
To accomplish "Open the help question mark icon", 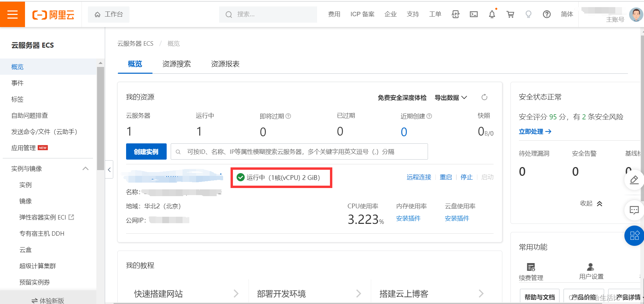I will 547,14.
